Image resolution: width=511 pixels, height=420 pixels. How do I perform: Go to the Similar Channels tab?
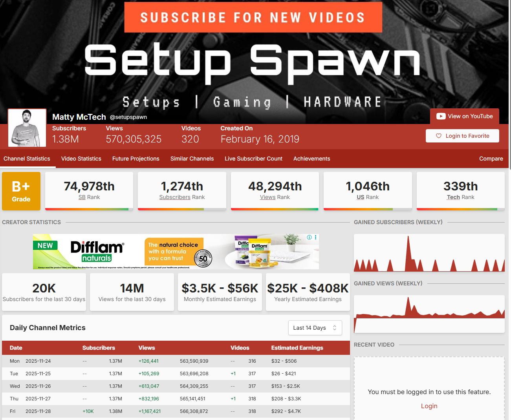pos(192,159)
